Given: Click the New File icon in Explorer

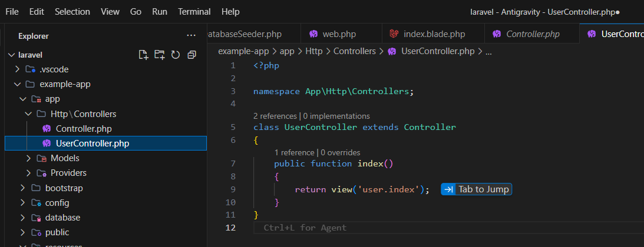Looking at the screenshot, I should pyautogui.click(x=143, y=55).
